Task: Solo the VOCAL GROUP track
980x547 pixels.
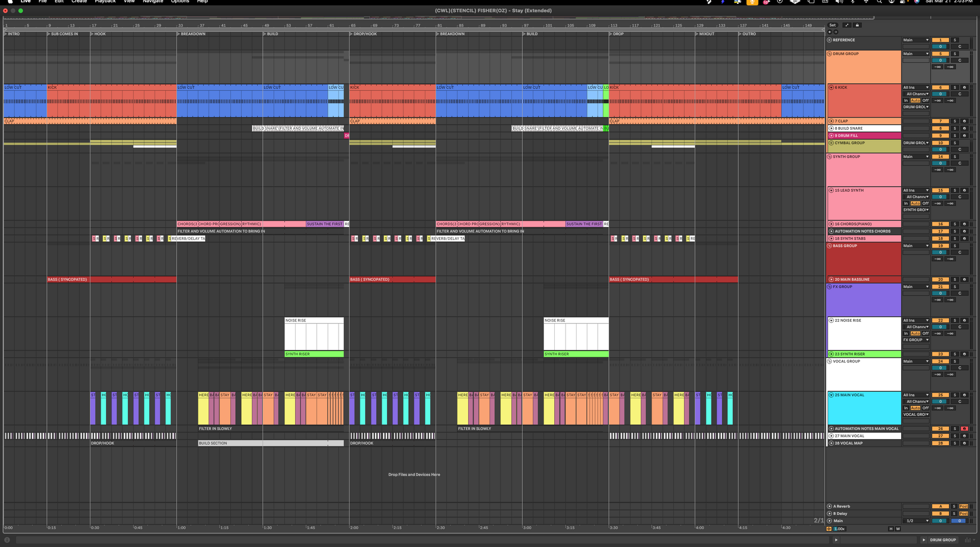Action: (954, 361)
